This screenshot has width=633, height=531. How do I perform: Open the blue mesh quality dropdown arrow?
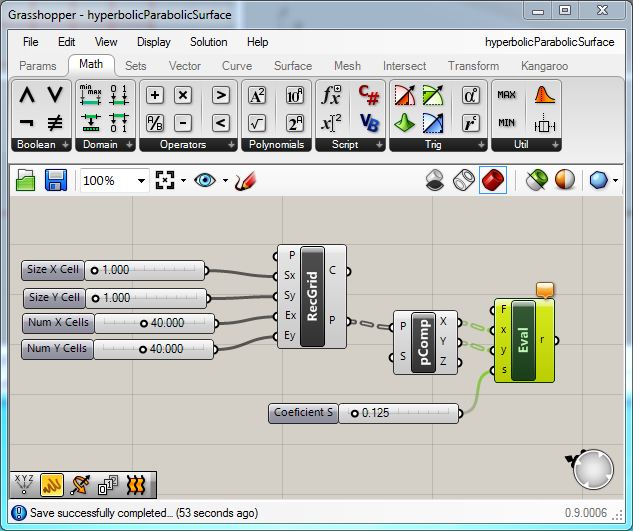pos(615,180)
